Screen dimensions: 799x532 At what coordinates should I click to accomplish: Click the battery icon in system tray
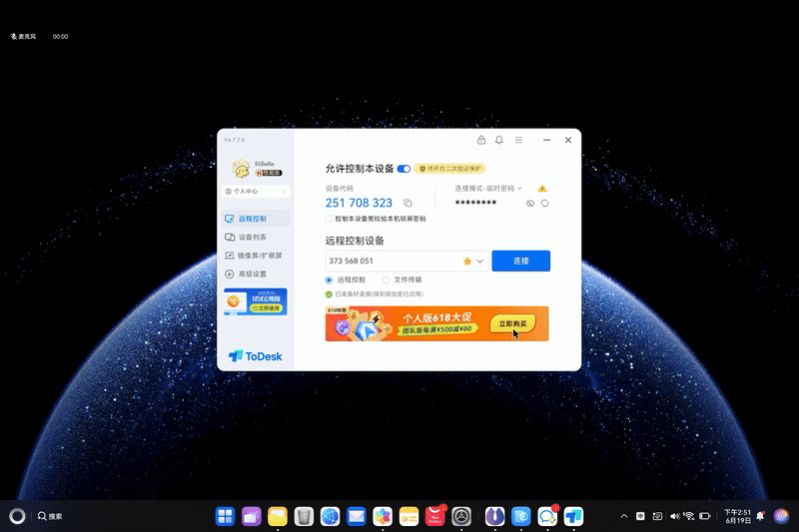705,516
